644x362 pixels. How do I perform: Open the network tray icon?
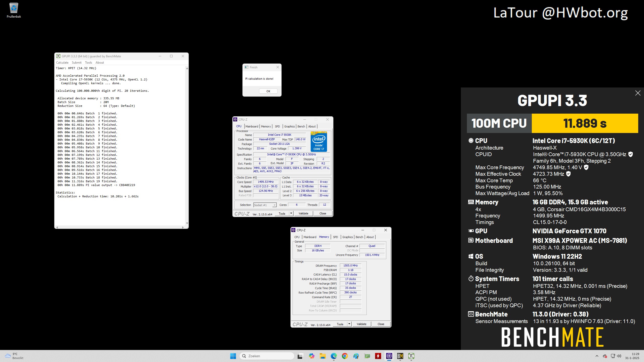click(x=613, y=356)
